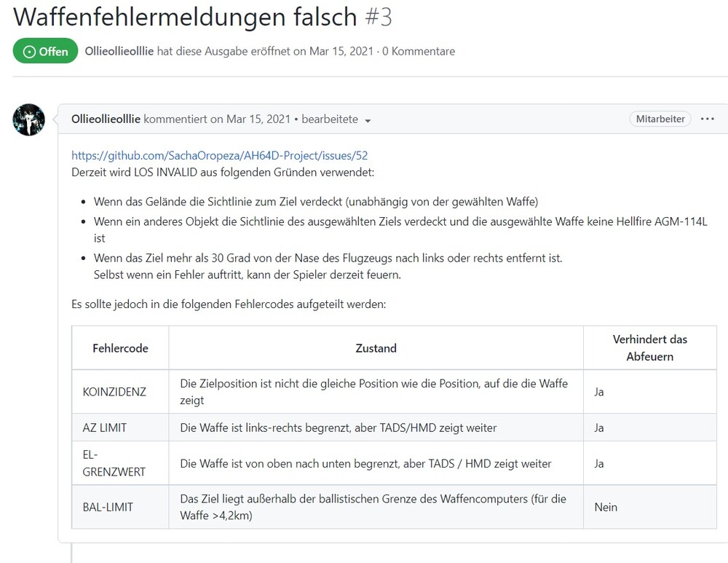Screen dimensions: 728x563
Task: Click the issue number #3
Action: point(379,17)
